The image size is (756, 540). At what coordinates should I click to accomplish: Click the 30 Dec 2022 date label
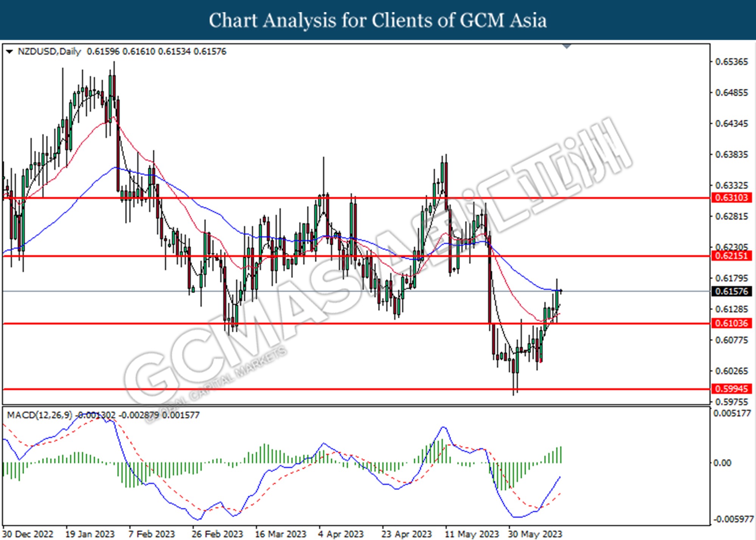(28, 534)
